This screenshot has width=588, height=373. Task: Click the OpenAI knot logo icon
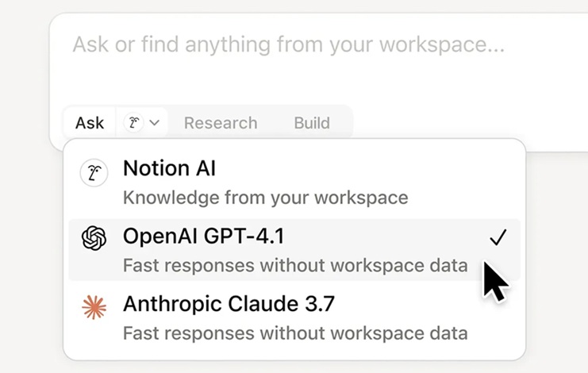[x=94, y=238]
